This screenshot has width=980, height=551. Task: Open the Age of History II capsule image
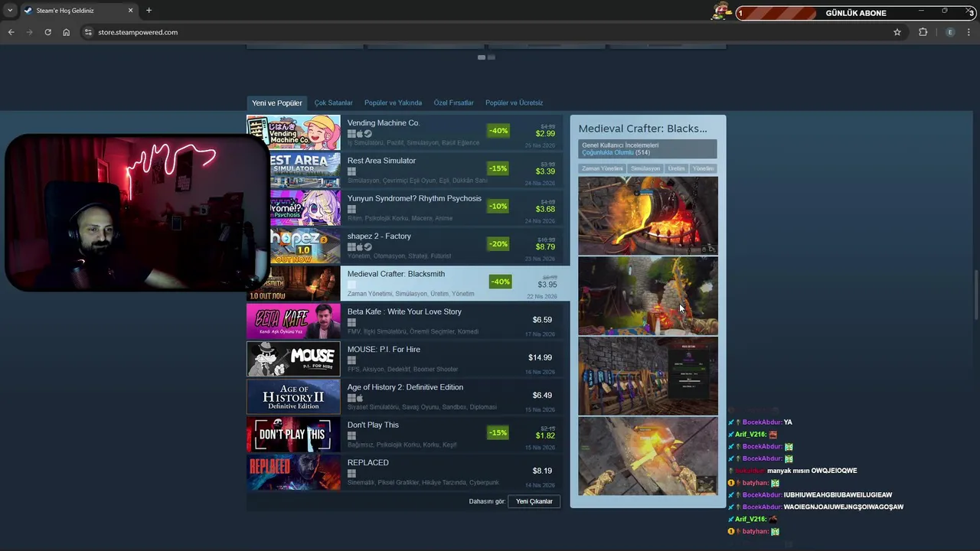[x=293, y=396]
